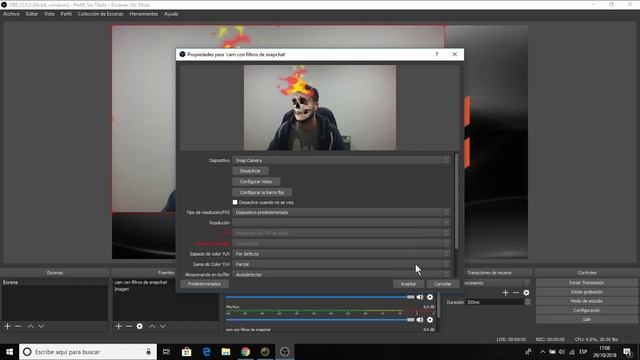Open 'Almacenando en buffer' dropdown

point(341,275)
